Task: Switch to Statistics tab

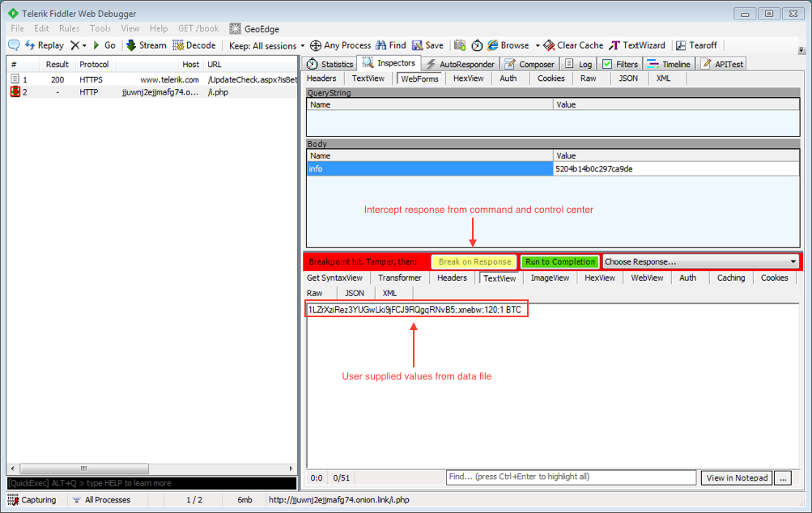Action: (x=329, y=64)
